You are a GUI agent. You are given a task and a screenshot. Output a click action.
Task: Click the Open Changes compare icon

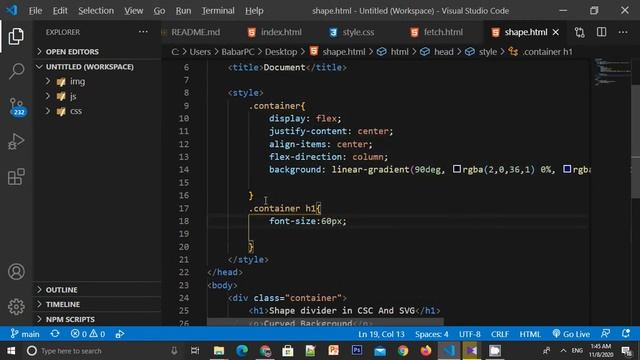[580, 32]
